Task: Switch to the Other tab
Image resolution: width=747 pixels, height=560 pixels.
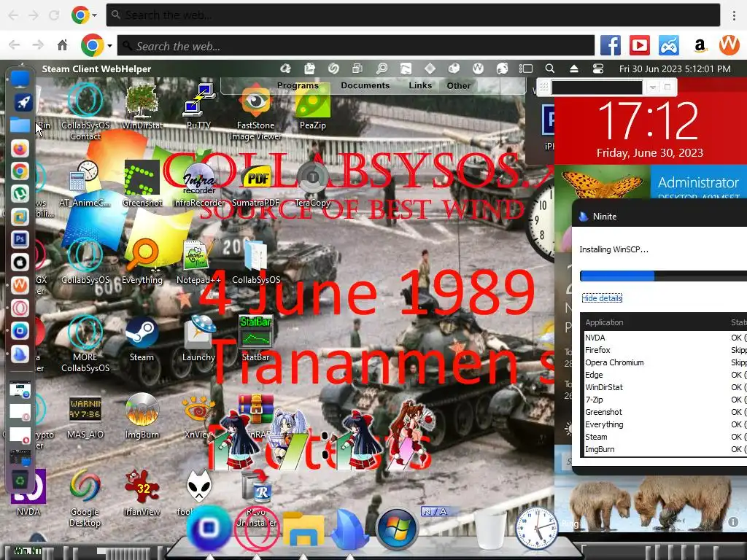Action: click(x=458, y=86)
